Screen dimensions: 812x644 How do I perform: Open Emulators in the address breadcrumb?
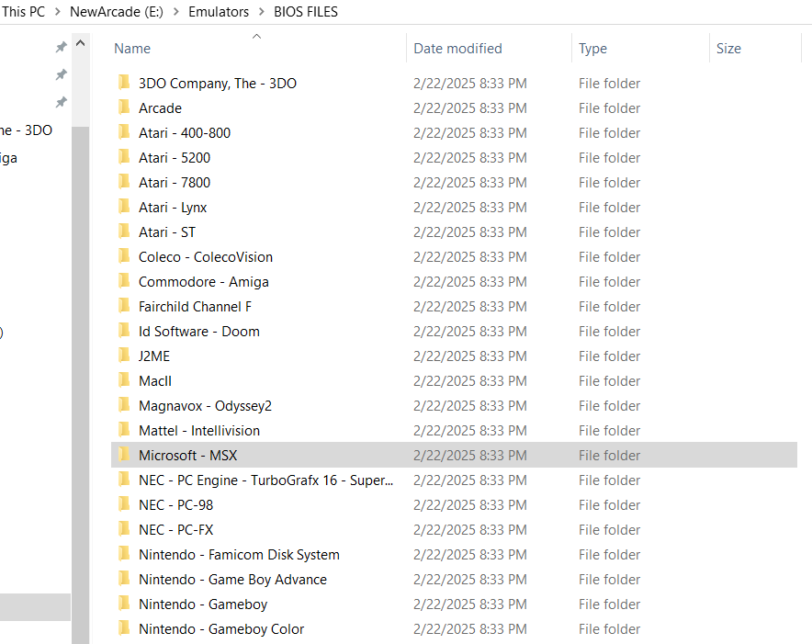tap(219, 11)
